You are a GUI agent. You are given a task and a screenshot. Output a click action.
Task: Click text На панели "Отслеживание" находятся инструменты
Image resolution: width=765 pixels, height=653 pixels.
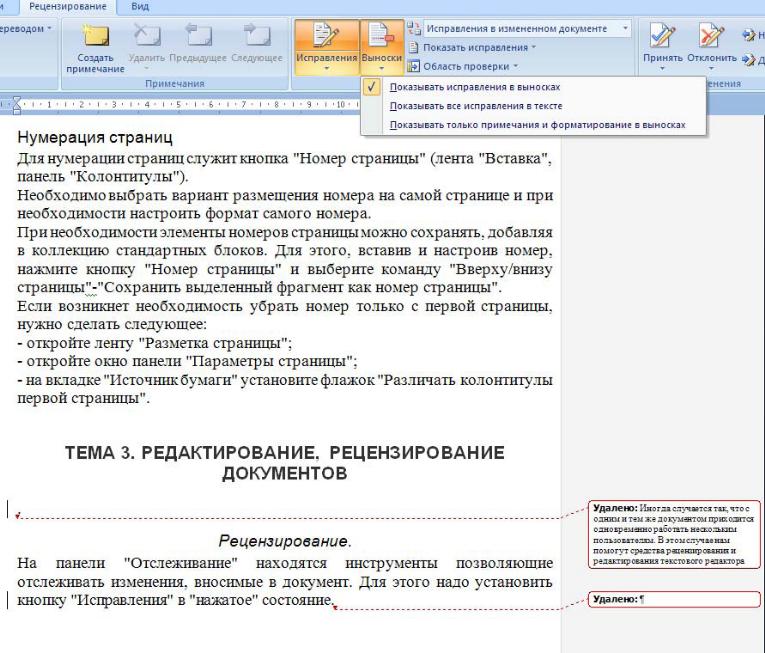(227, 563)
